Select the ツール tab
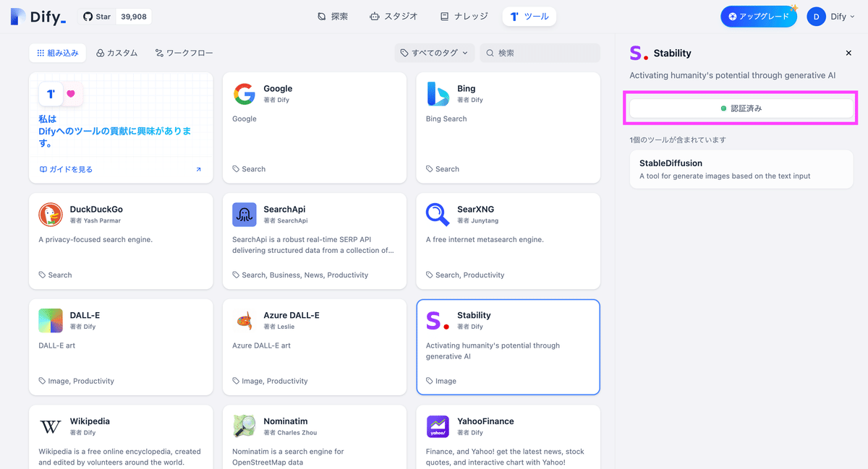This screenshot has width=868, height=469. tap(529, 16)
